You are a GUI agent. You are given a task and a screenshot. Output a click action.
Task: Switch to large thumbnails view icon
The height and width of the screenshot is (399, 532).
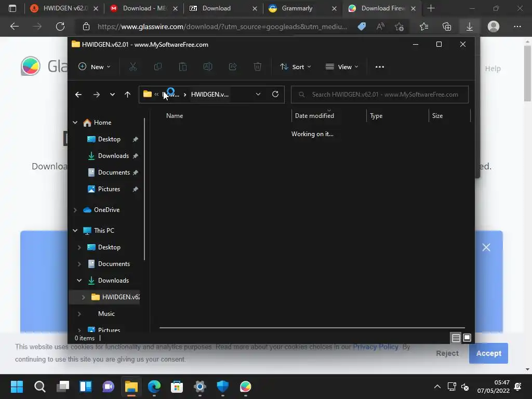(467, 338)
